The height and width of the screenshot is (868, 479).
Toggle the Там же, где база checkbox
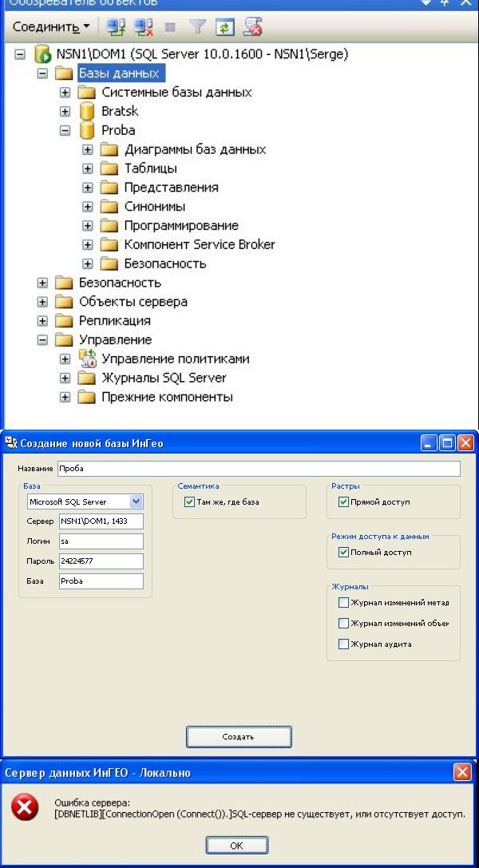189,502
